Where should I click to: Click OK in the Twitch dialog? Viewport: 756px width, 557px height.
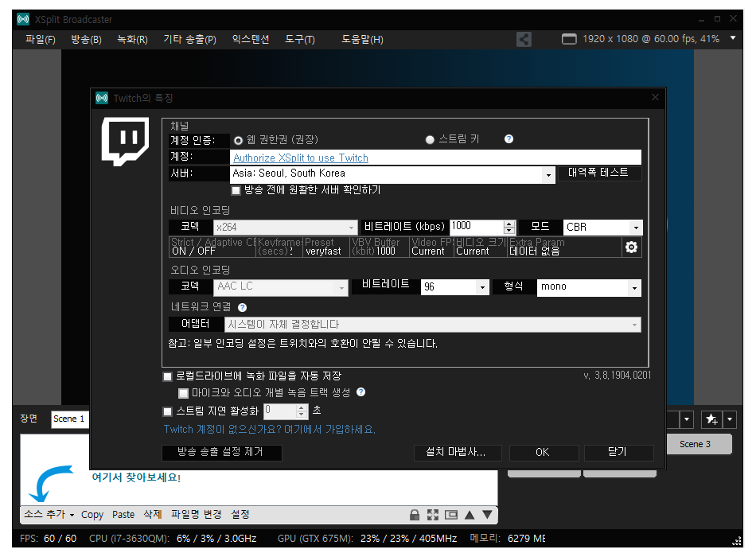click(x=543, y=452)
